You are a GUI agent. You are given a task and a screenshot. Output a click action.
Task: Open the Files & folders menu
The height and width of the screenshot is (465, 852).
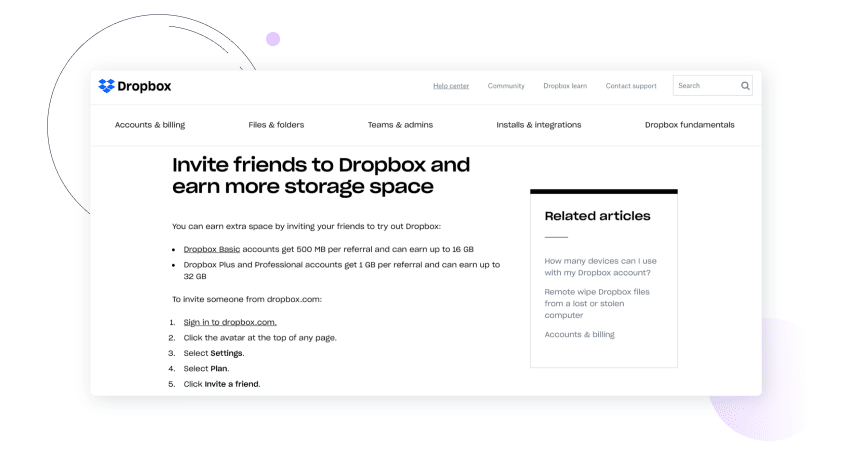[276, 125]
